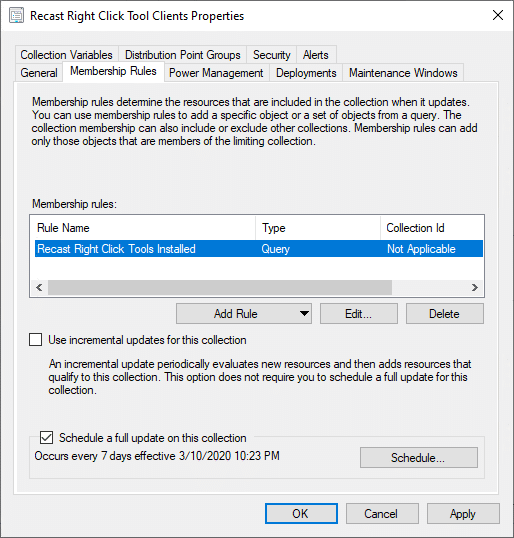Open the Alerts tab

pos(316,55)
